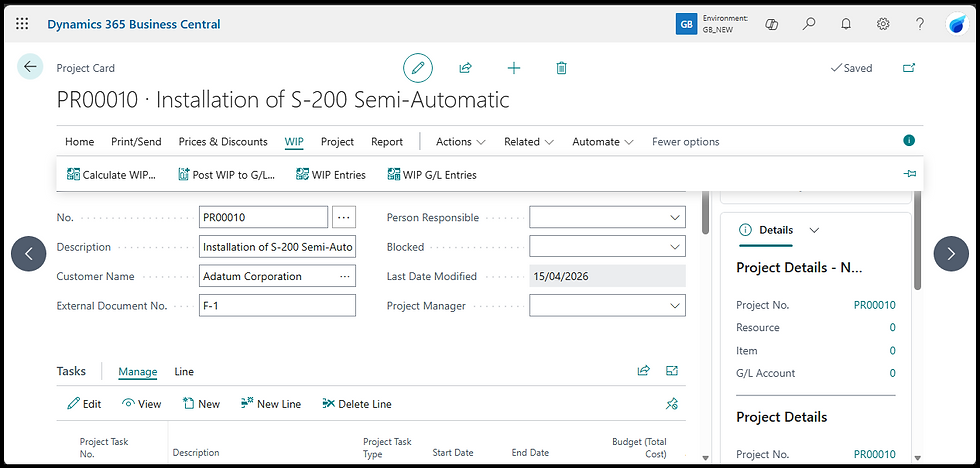Viewport: 980px width, 468px height.
Task: Open Customer Name lookup ellipsis
Action: 344,276
